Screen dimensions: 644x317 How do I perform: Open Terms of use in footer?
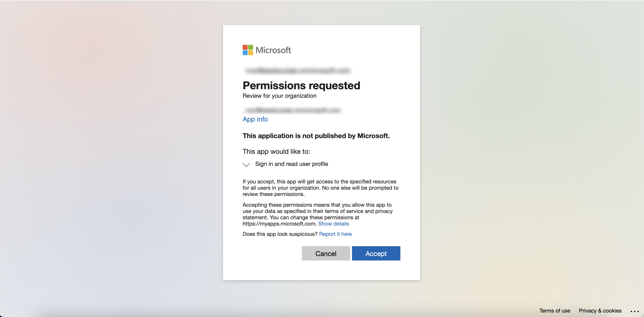[554, 310]
